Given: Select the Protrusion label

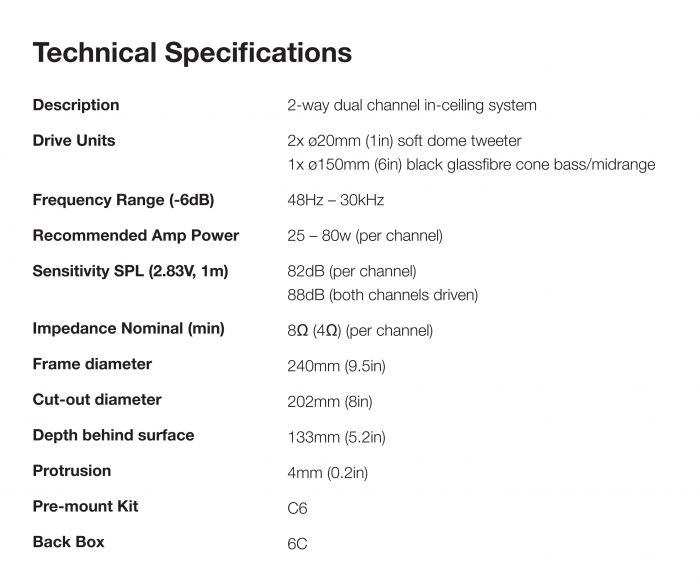Looking at the screenshot, I should point(72,471).
